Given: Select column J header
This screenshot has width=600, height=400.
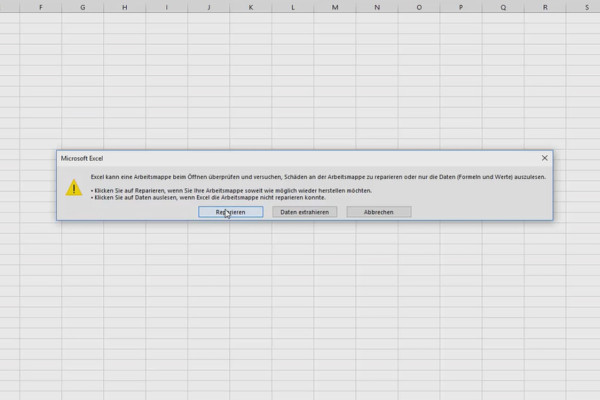Looking at the screenshot, I should 209,7.
